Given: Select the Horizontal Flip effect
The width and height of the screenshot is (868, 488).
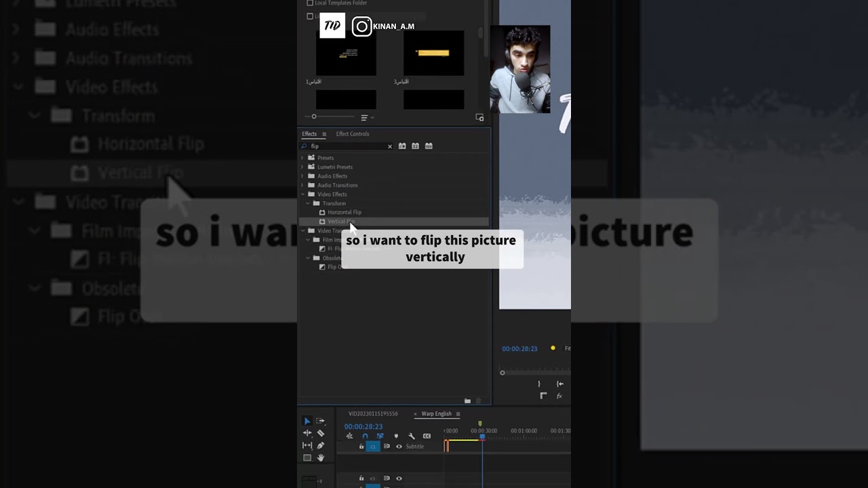Looking at the screenshot, I should pos(344,213).
